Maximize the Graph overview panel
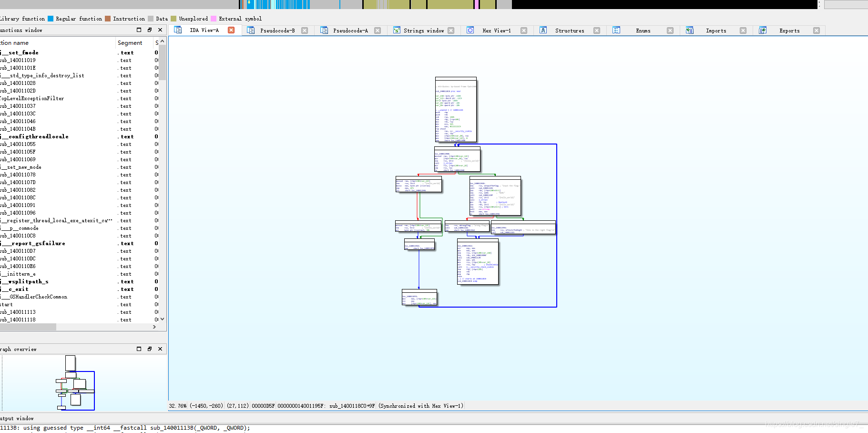The height and width of the screenshot is (433, 868). coord(139,349)
